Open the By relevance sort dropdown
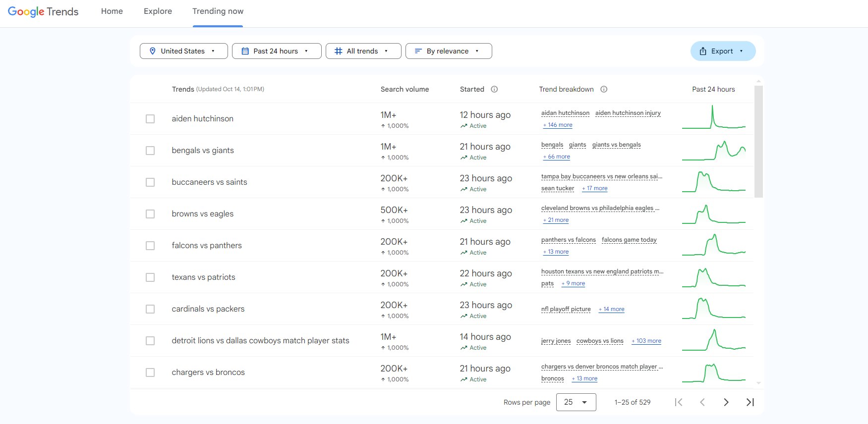The height and width of the screenshot is (424, 868). coord(449,51)
